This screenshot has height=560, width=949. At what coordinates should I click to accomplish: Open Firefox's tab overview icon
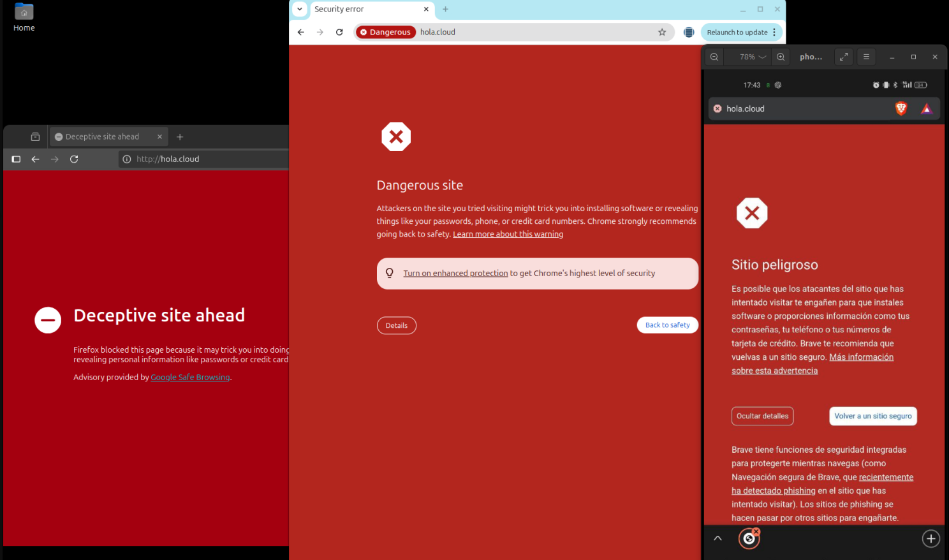pyautogui.click(x=35, y=136)
